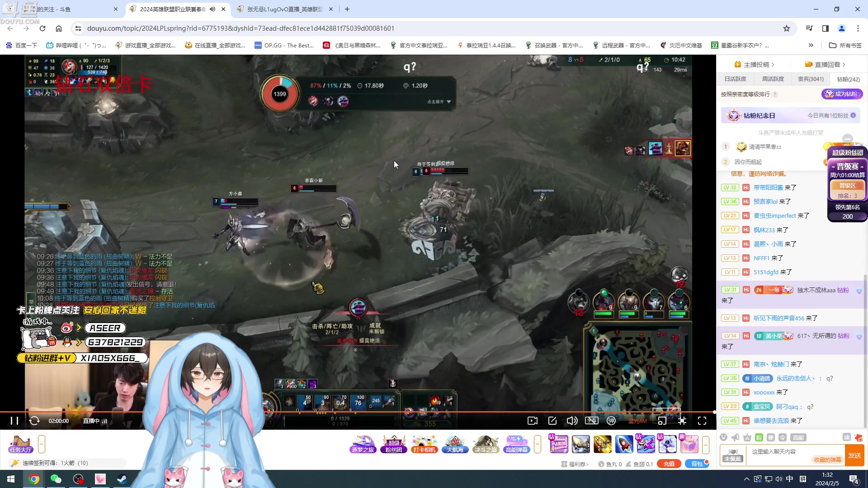Open OP.GG bookmark

(284, 45)
